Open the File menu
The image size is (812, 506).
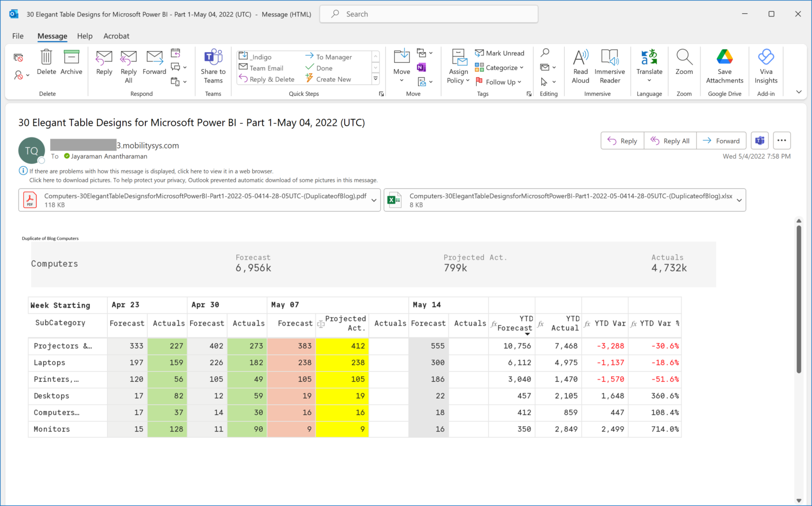point(17,36)
